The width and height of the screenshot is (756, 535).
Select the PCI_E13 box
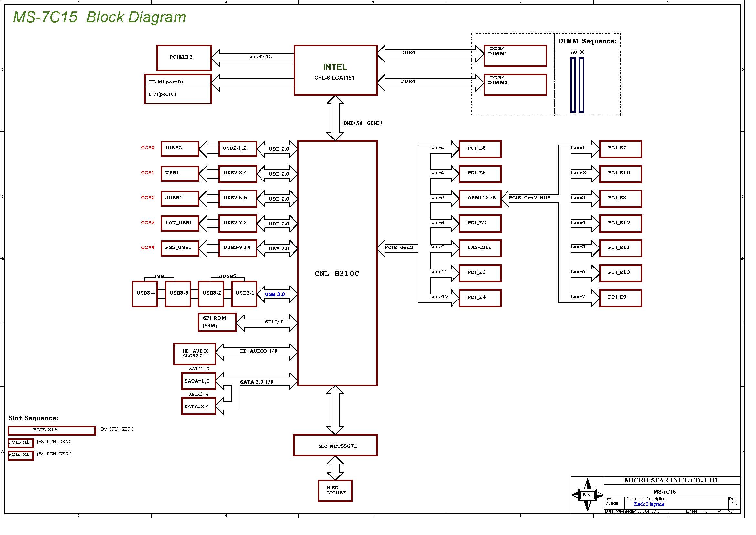[x=620, y=273]
